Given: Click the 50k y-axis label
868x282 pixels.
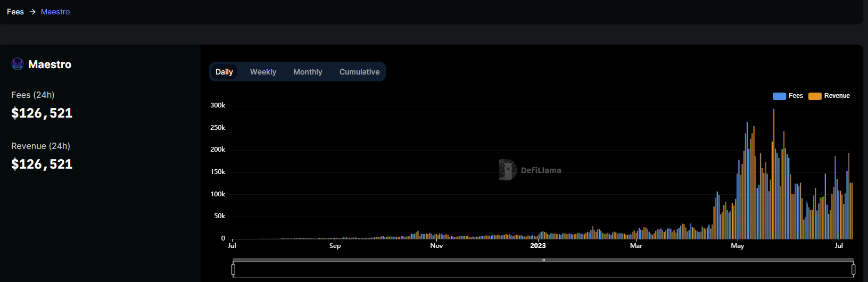Looking at the screenshot, I should click(x=220, y=216).
